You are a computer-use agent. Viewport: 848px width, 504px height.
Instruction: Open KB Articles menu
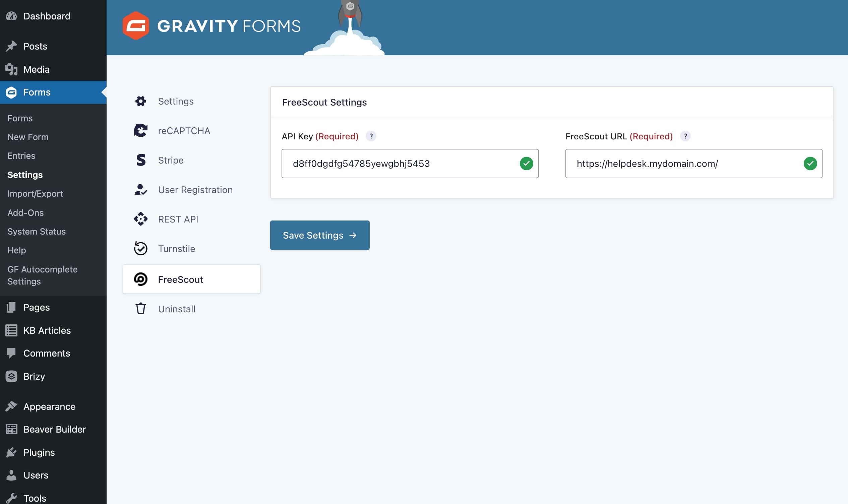coord(53,330)
